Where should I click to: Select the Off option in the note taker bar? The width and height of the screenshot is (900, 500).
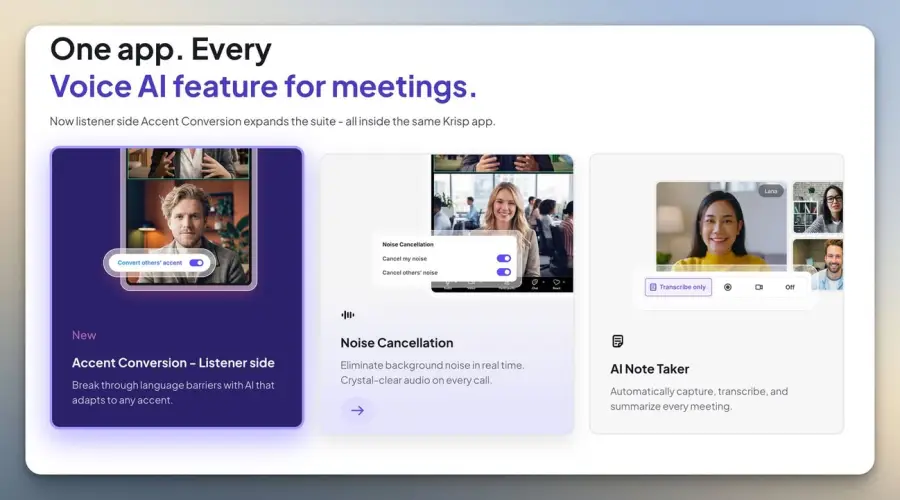pyautogui.click(x=790, y=287)
